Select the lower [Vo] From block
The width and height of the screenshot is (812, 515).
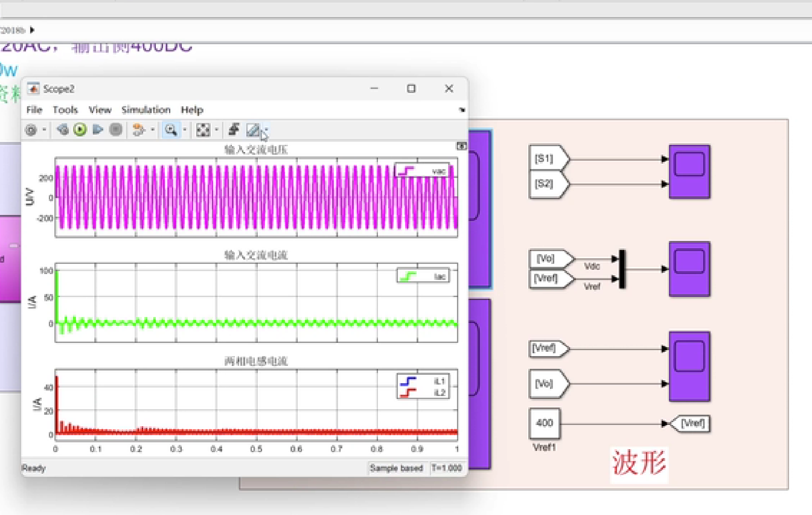(x=549, y=384)
